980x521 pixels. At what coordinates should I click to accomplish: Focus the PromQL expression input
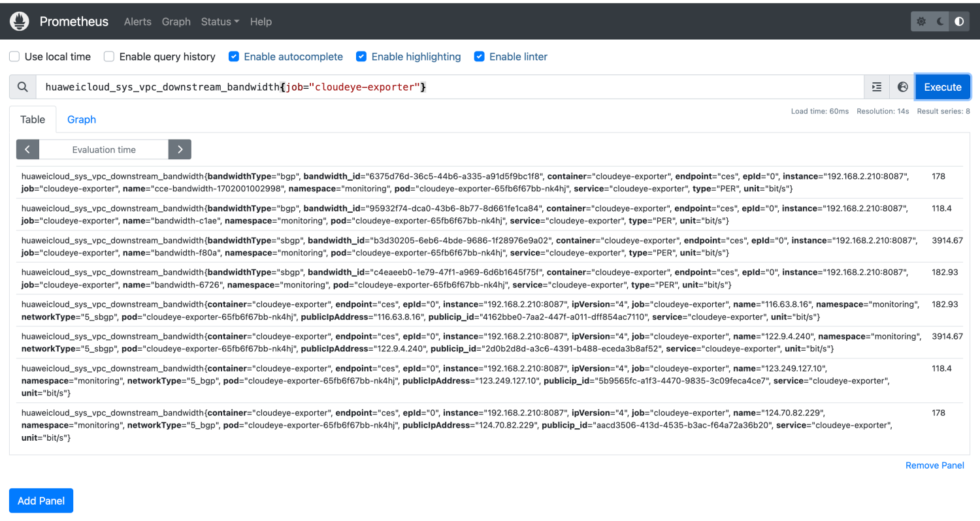point(450,87)
